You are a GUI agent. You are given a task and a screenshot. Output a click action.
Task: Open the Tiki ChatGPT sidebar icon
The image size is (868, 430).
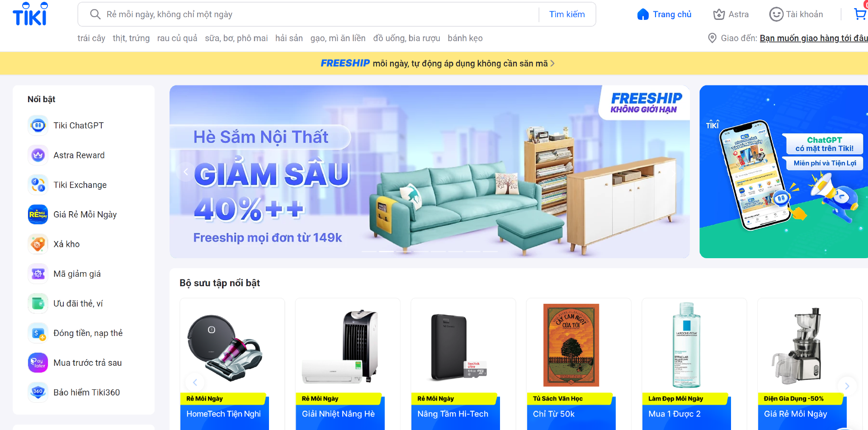tap(38, 125)
